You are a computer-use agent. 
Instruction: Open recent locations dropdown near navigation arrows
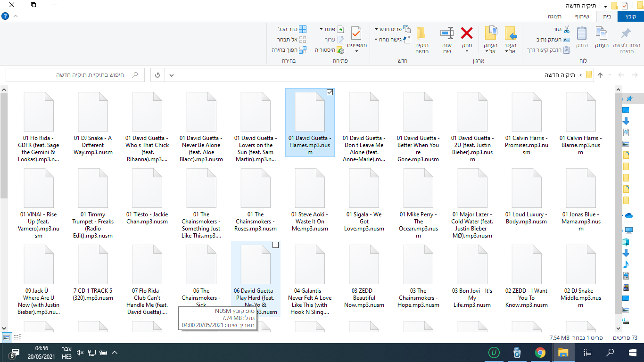[x=610, y=75]
